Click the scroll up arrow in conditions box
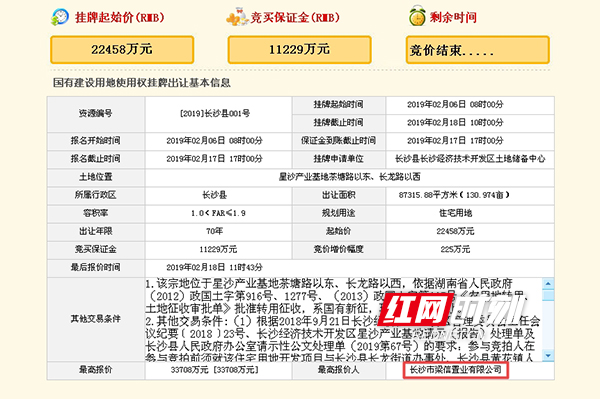This screenshot has height=399, width=600. tap(548, 283)
